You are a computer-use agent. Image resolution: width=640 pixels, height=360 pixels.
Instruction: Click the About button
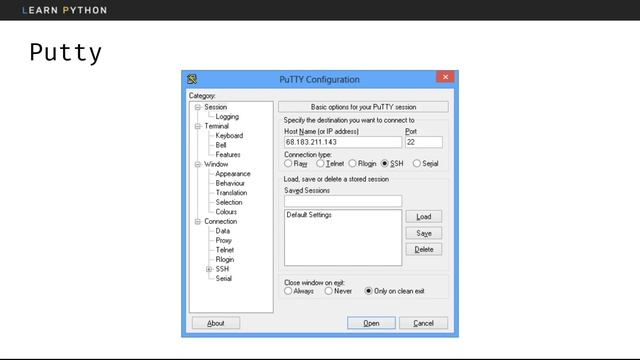(216, 323)
